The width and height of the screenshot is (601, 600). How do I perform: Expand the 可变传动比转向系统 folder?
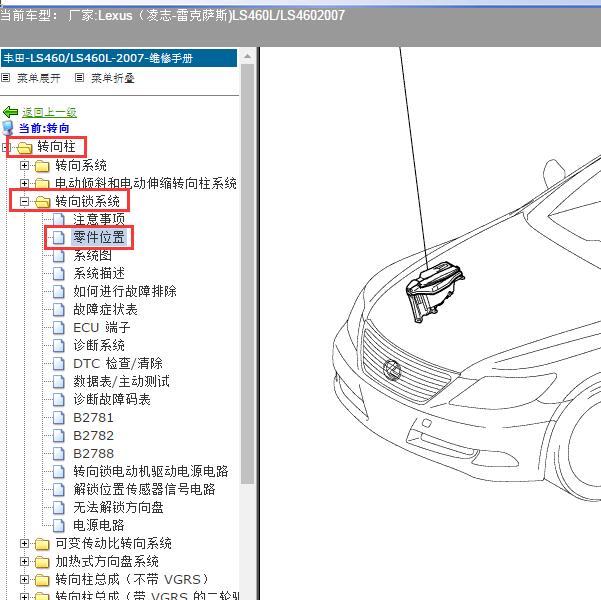pos(24,543)
